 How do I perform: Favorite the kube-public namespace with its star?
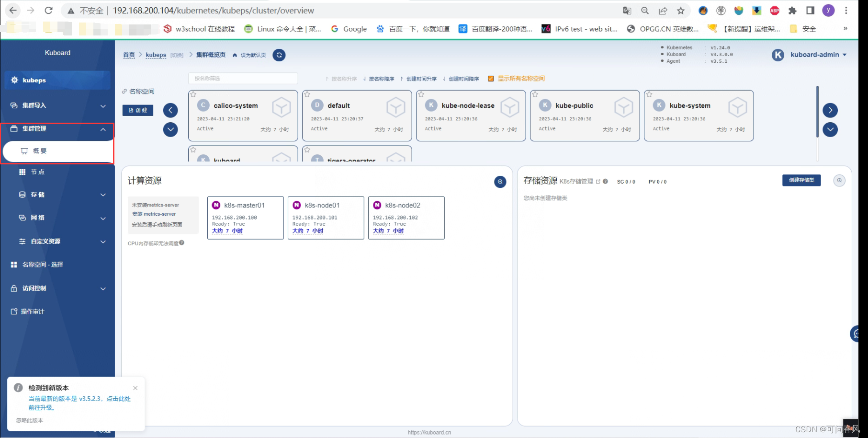coord(535,94)
